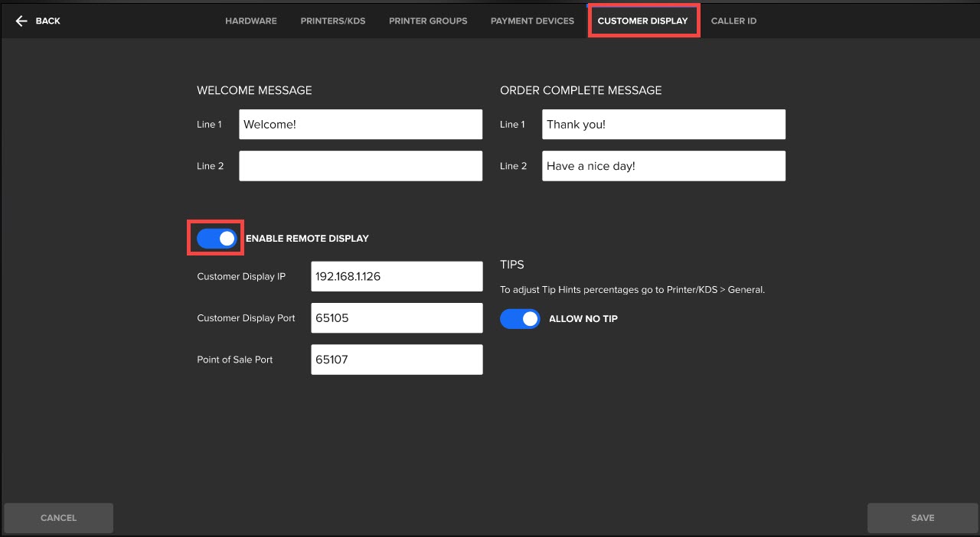Click the Back text label
980x537 pixels.
[x=47, y=21]
